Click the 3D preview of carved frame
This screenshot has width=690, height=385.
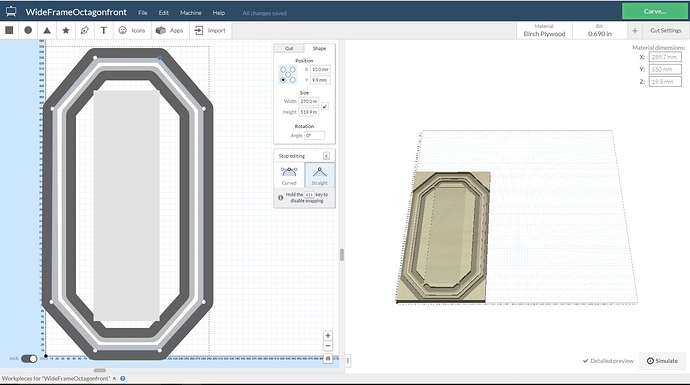click(x=444, y=237)
